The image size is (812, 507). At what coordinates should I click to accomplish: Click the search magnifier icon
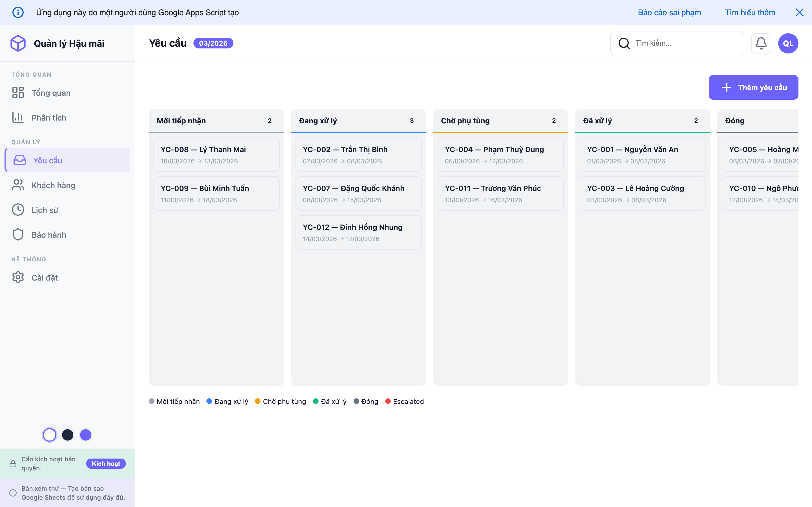click(624, 43)
